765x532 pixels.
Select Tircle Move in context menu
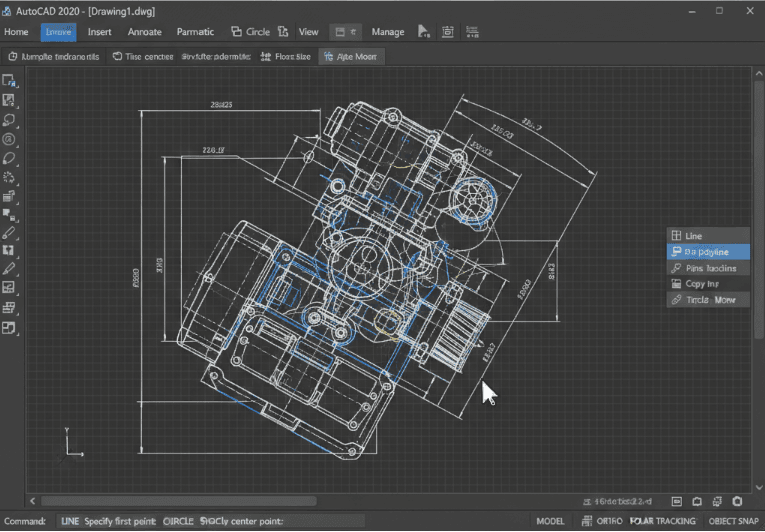point(708,300)
